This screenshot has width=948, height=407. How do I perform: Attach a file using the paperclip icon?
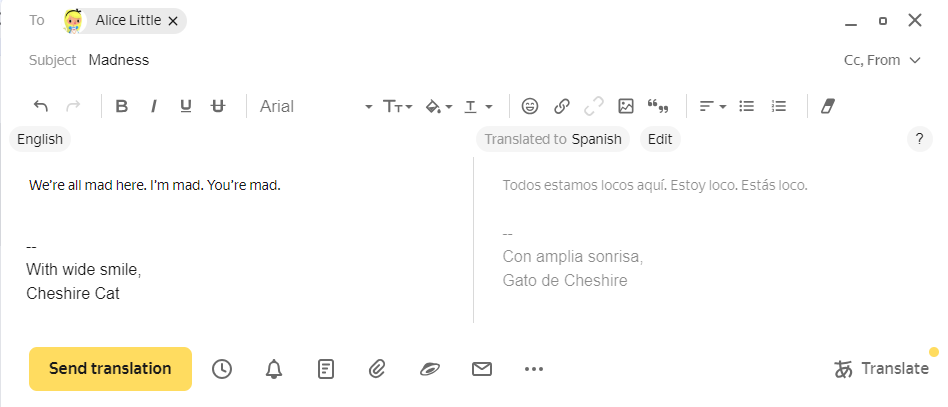point(377,369)
